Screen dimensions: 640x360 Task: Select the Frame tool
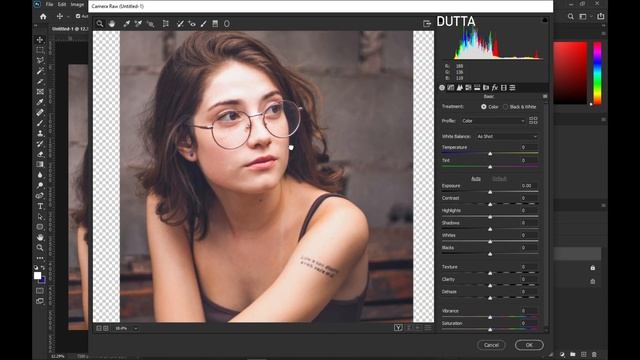pos(40,92)
